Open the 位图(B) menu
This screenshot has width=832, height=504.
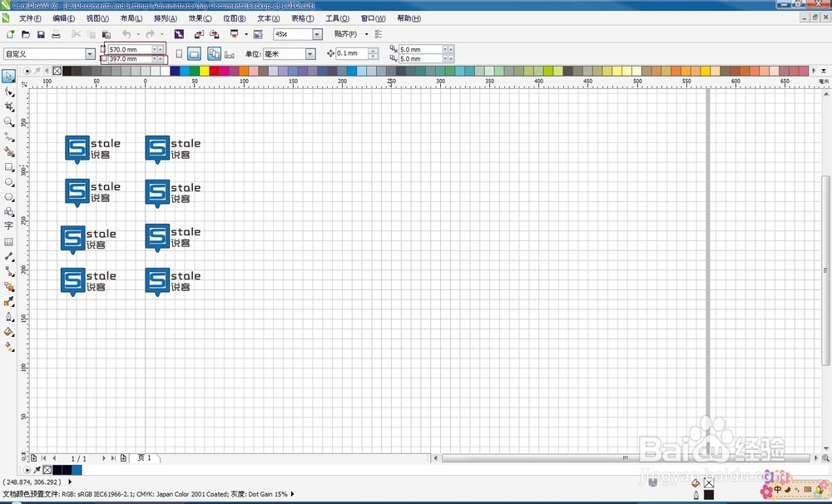(x=234, y=18)
